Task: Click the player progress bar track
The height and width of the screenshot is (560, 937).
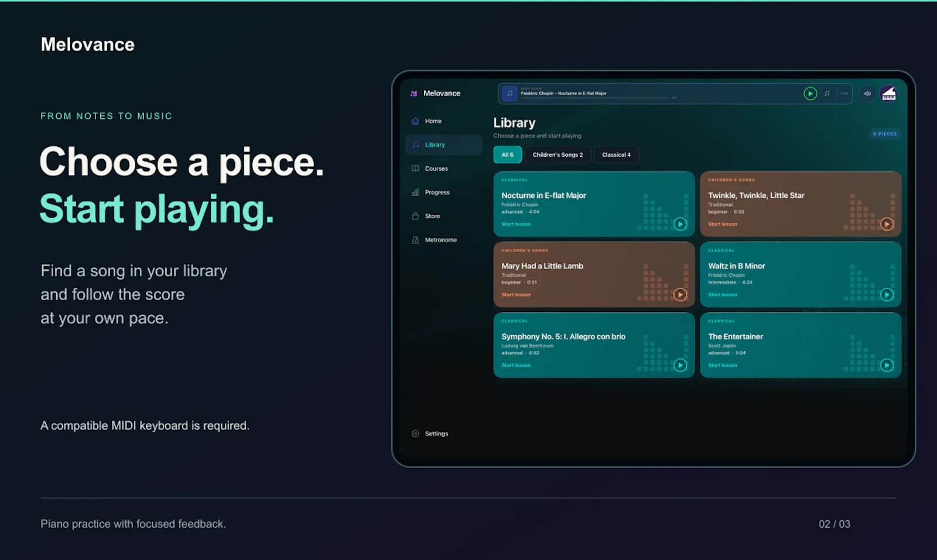Action: 595,98
